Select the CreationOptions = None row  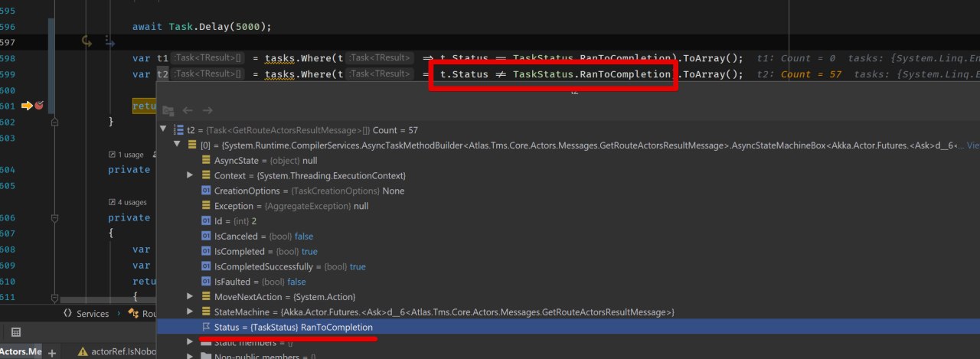pos(568,191)
